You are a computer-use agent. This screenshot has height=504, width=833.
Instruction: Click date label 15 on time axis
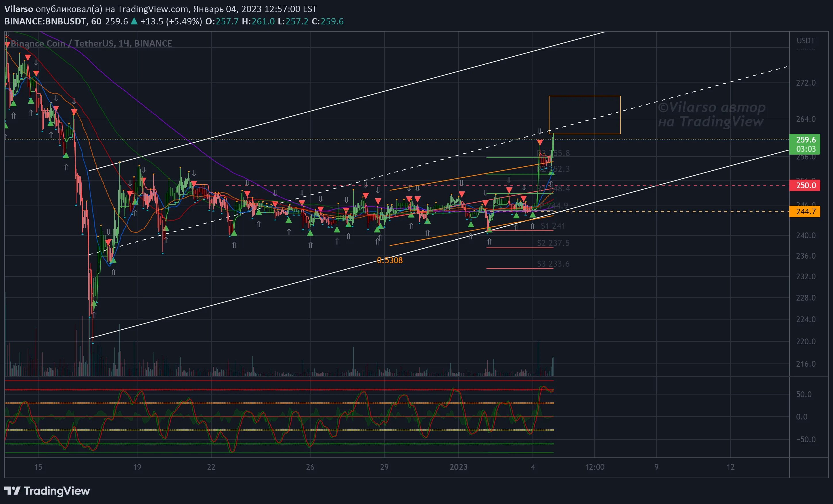point(38,467)
